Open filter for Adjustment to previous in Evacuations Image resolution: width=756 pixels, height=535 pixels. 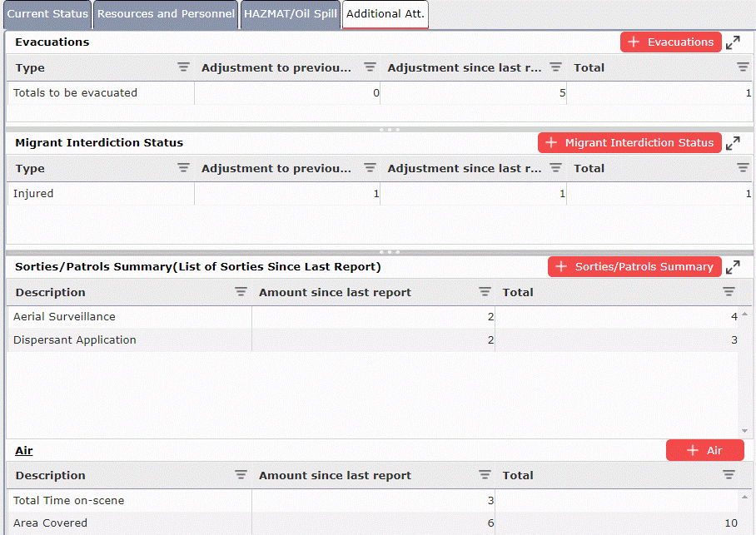pyautogui.click(x=370, y=67)
